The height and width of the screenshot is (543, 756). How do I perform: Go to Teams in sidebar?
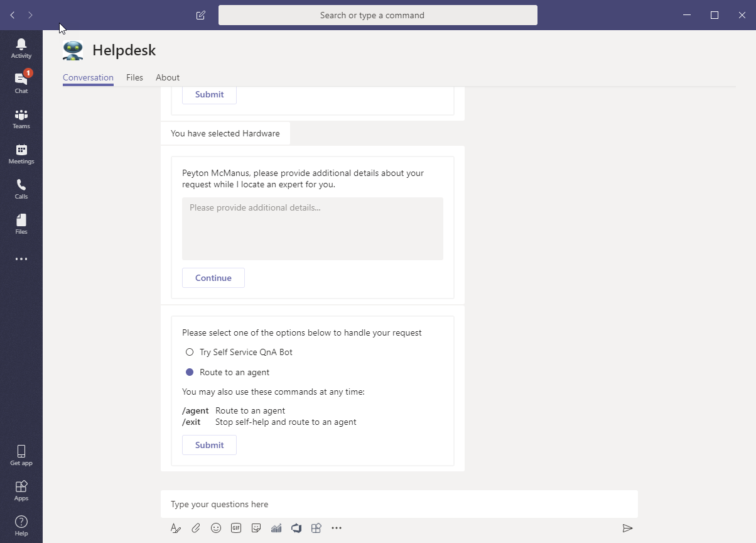pyautogui.click(x=21, y=118)
